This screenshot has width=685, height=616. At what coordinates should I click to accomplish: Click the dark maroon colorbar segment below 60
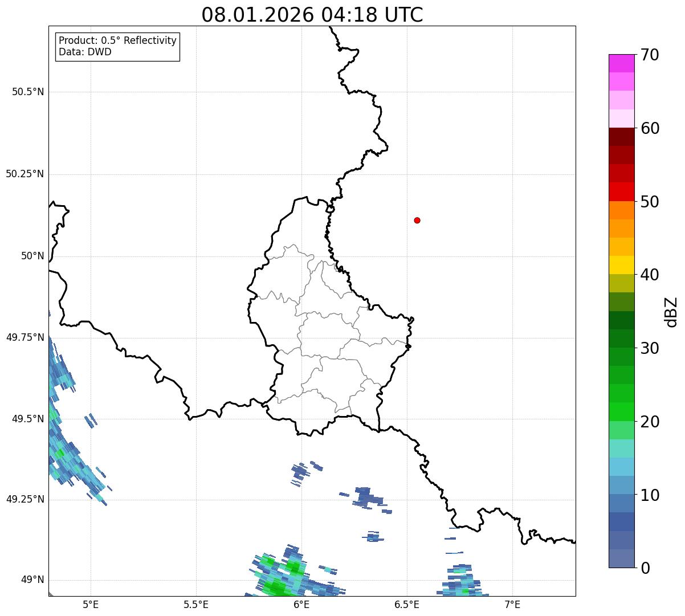pos(621,137)
